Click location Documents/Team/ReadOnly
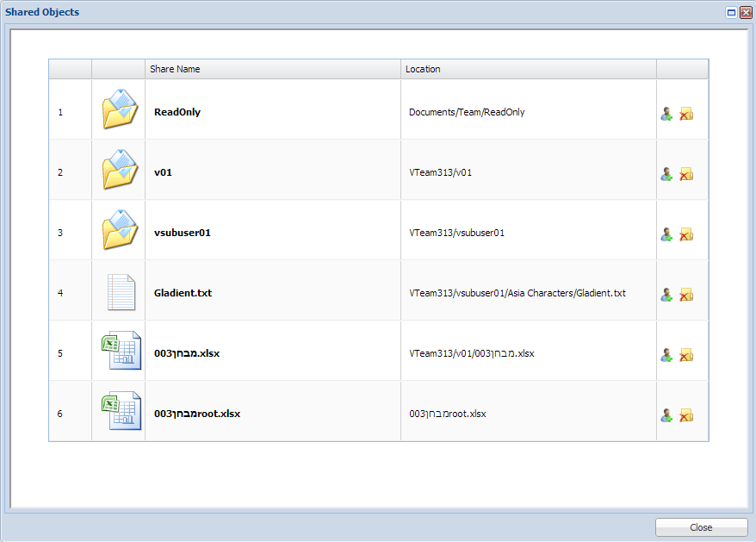Viewport: 756px width, 542px height. point(467,112)
